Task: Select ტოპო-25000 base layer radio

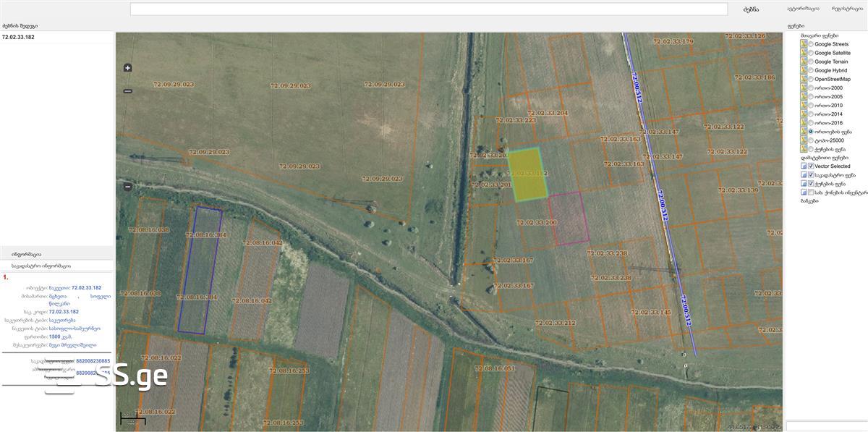Action: (x=811, y=140)
